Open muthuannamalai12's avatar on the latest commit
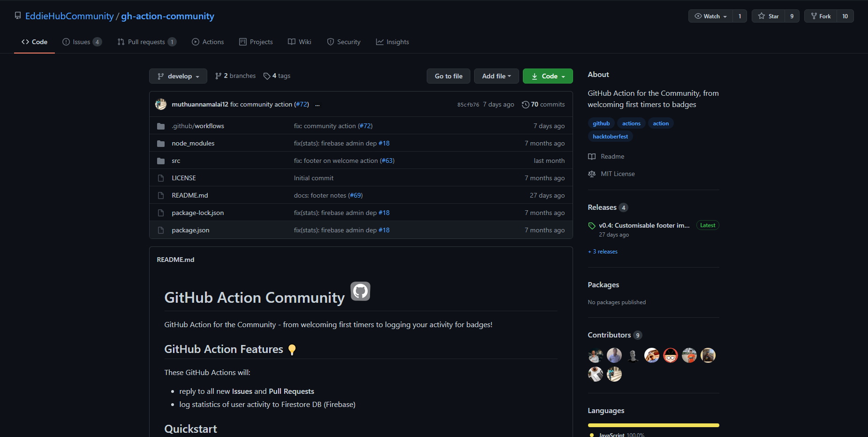 click(161, 104)
